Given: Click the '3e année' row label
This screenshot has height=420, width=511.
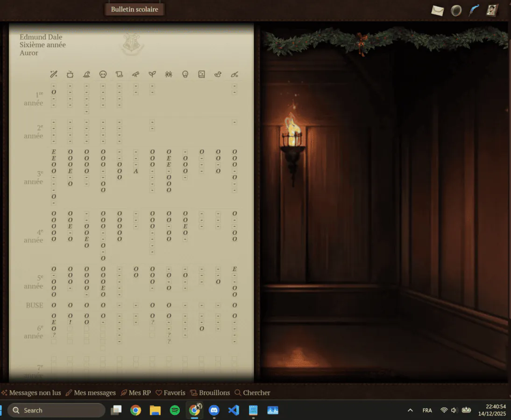Looking at the screenshot, I should tap(34, 177).
